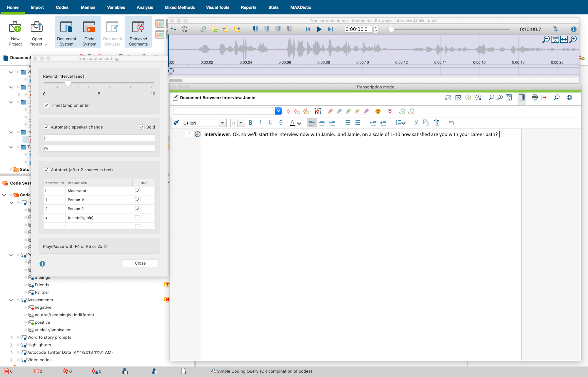This screenshot has height=377, width=588.
Task: Click the first speaker label field
Action: pyautogui.click(x=99, y=138)
